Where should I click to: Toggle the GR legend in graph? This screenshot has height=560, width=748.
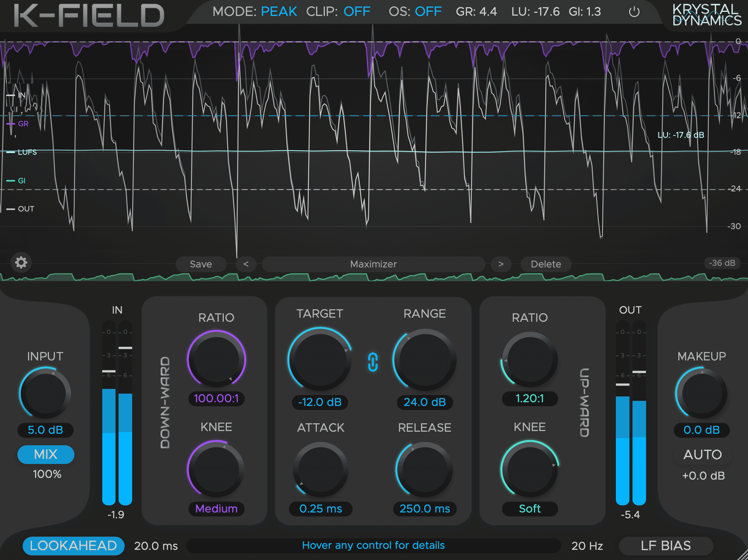click(17, 124)
